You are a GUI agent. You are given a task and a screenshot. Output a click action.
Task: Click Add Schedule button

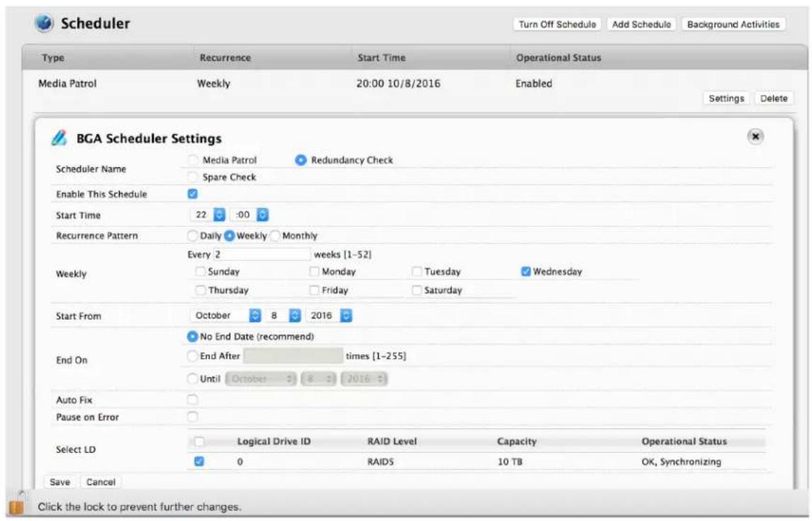tap(641, 24)
